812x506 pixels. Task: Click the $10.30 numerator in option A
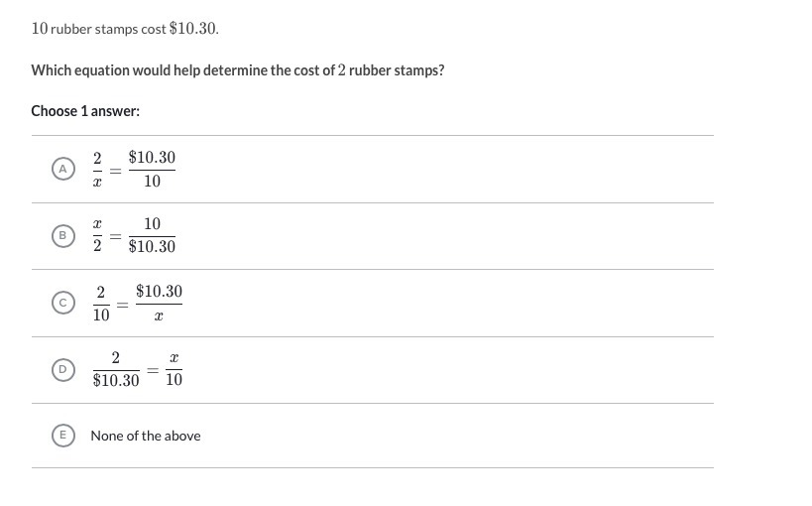click(x=153, y=157)
